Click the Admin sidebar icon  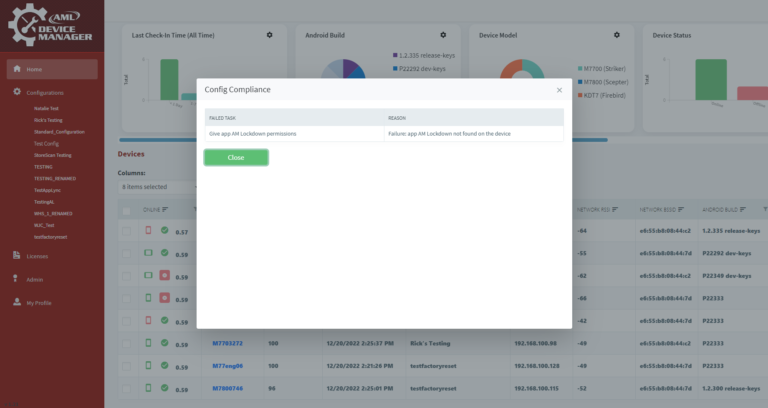(x=17, y=279)
